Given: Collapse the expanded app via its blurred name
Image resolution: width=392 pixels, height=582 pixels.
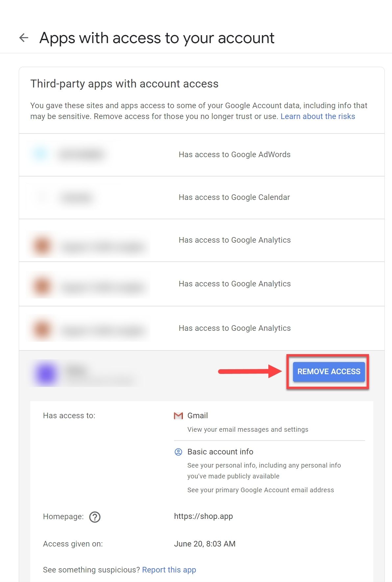Looking at the screenshot, I should (x=76, y=371).
